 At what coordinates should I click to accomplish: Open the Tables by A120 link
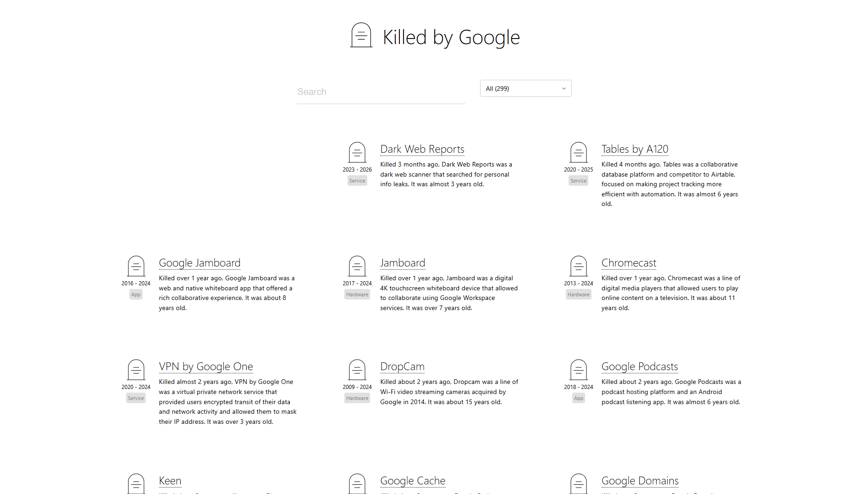[635, 149]
